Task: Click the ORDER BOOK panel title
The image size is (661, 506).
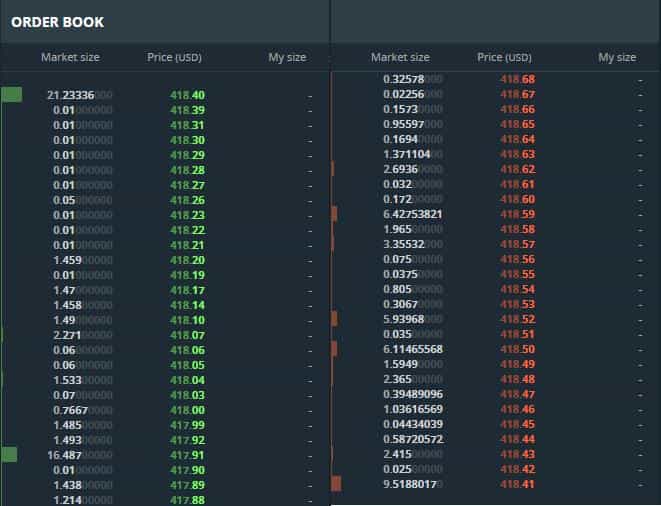Action: pyautogui.click(x=57, y=21)
